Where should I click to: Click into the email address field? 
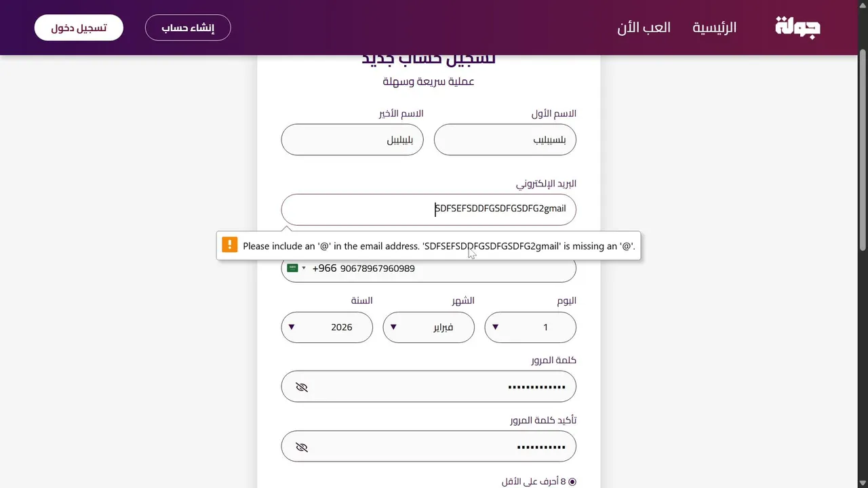(429, 209)
